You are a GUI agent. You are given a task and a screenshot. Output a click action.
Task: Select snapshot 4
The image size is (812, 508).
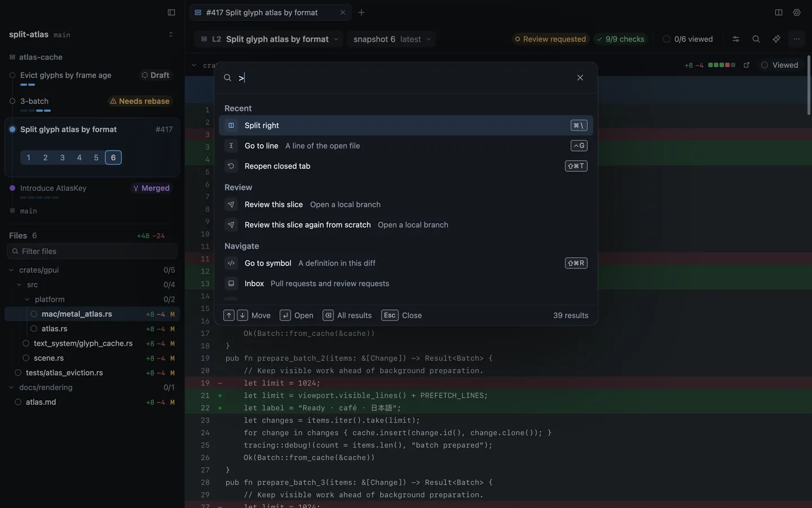coord(80,157)
